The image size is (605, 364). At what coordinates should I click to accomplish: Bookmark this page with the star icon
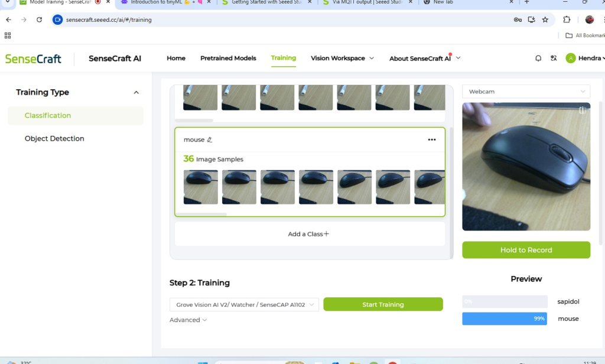(x=545, y=19)
